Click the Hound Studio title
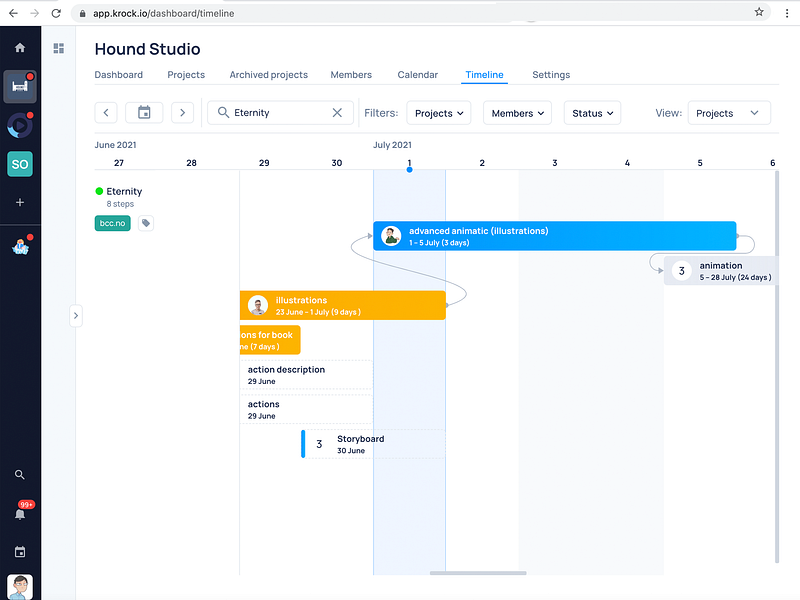This screenshot has height=600, width=800. 147,49
